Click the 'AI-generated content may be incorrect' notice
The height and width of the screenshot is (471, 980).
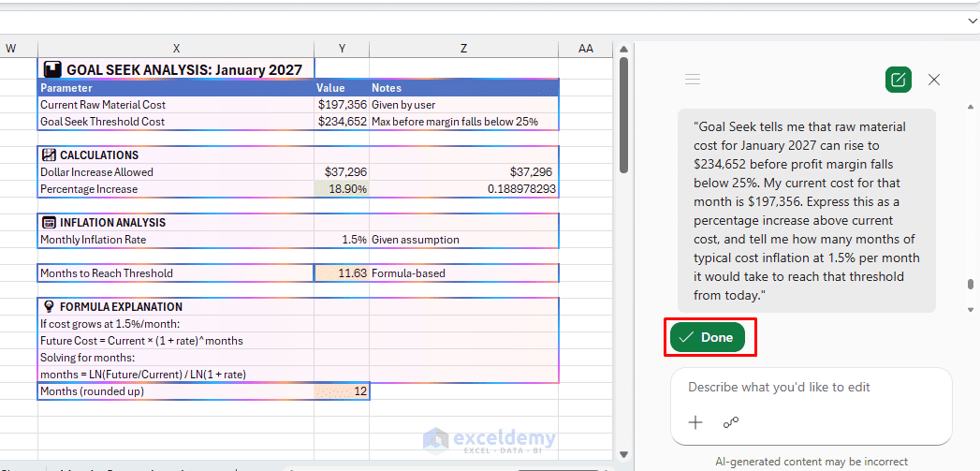(811, 463)
